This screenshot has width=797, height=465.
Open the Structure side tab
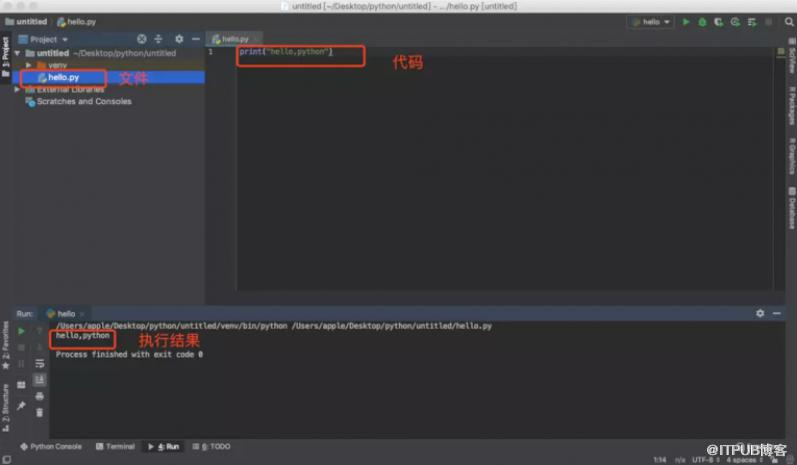point(6,408)
